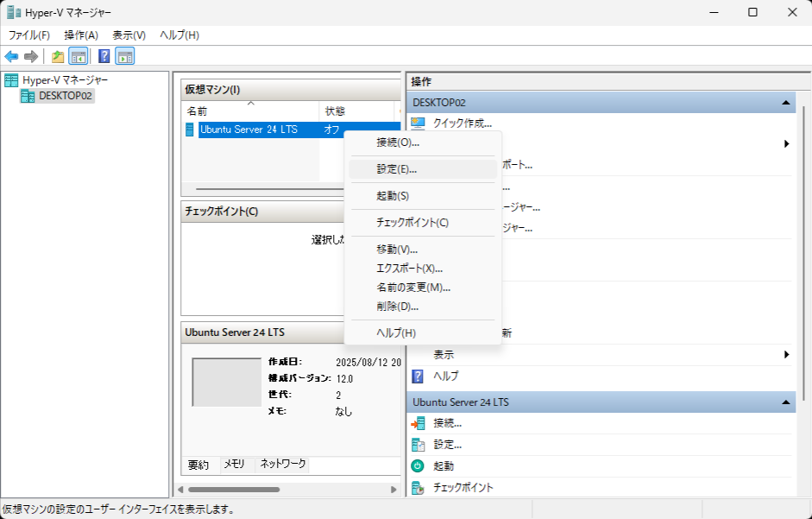This screenshot has width=812, height=519.
Task: Open the 表示(V) menu
Action: click(x=129, y=35)
